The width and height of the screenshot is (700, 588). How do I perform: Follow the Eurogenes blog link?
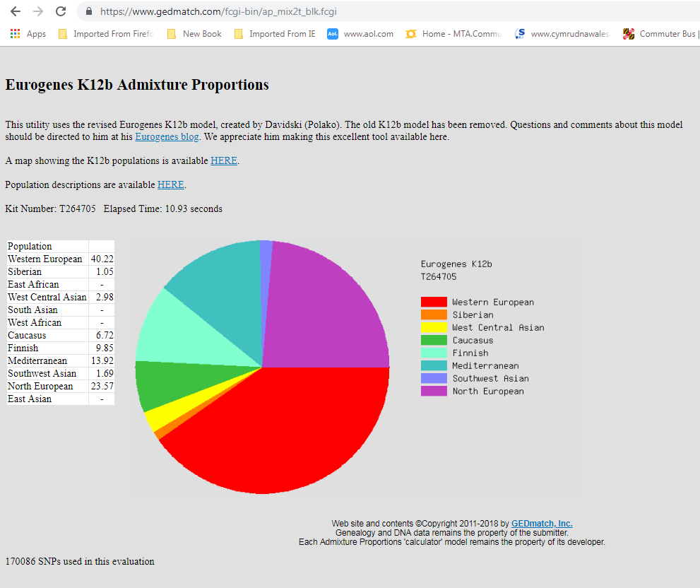click(167, 136)
